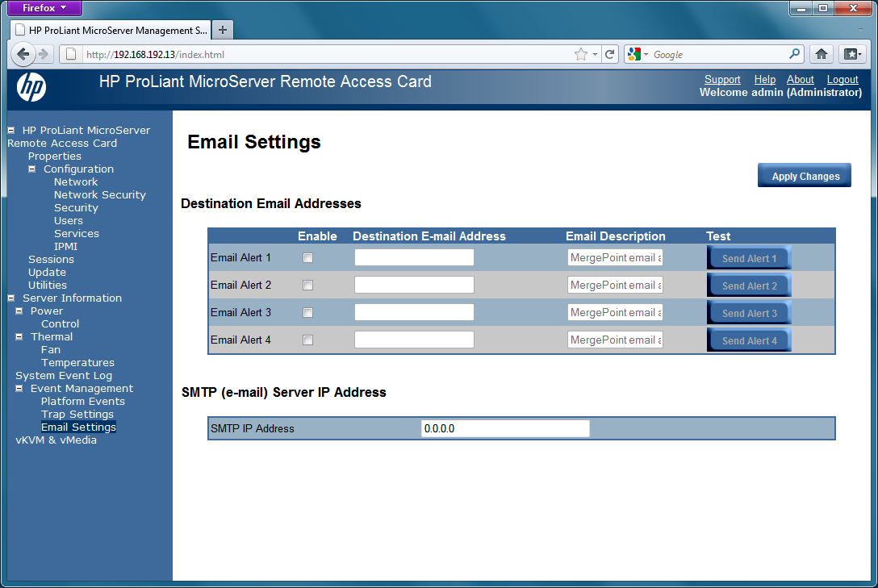The width and height of the screenshot is (878, 588).
Task: Collapse the Server Information tree node
Action: pyautogui.click(x=10, y=298)
